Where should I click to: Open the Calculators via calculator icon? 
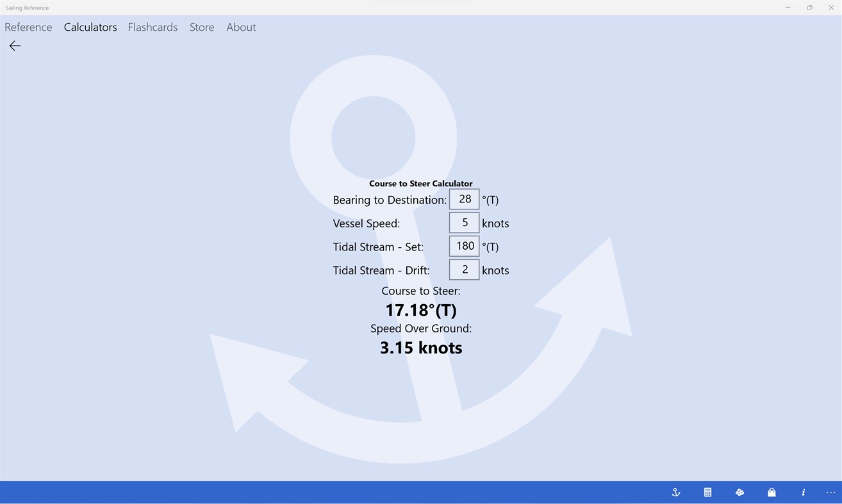707,492
